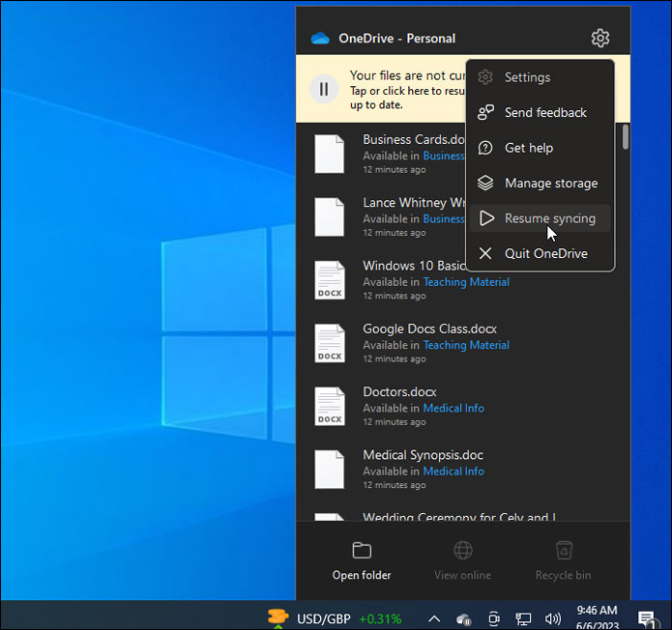Click Teaching Material link under Google Docs Class.docx
Screen dimensions: 672x630
pos(465,345)
